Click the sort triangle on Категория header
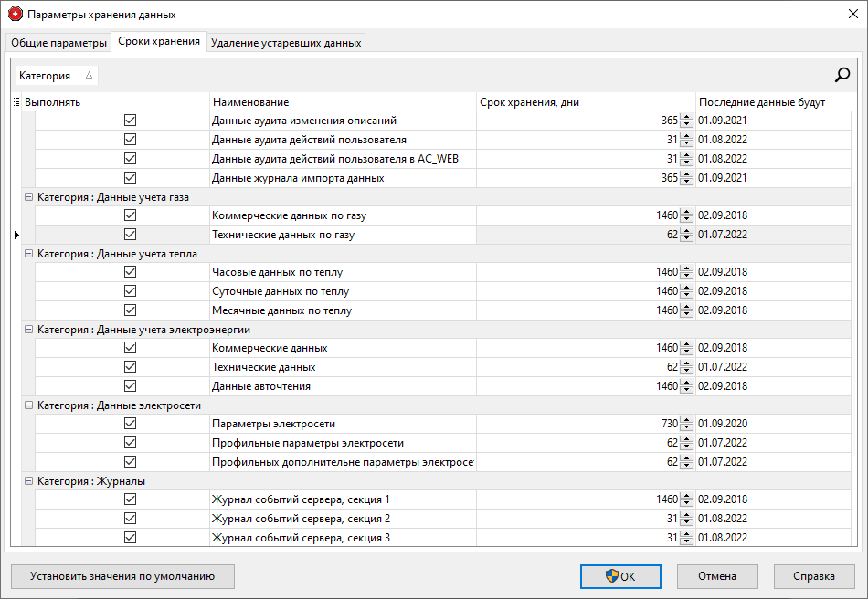The image size is (868, 599). click(88, 75)
